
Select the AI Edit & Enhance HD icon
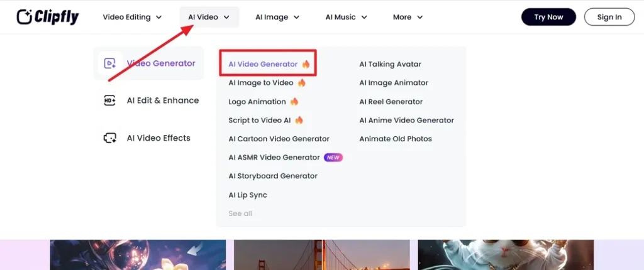pos(109,100)
